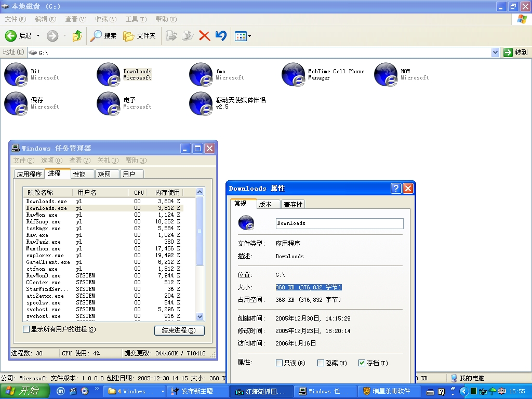Expand the Forward button history arrow

64,36
